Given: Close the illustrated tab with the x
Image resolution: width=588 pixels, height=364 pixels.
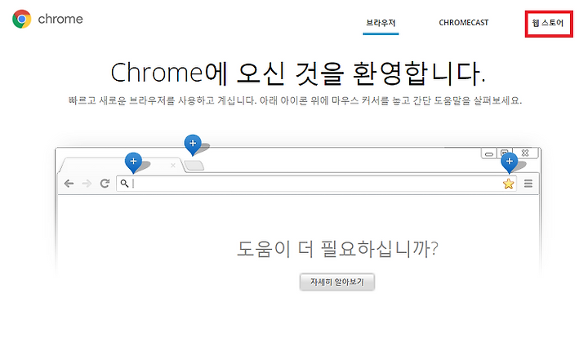Looking at the screenshot, I should click(173, 166).
